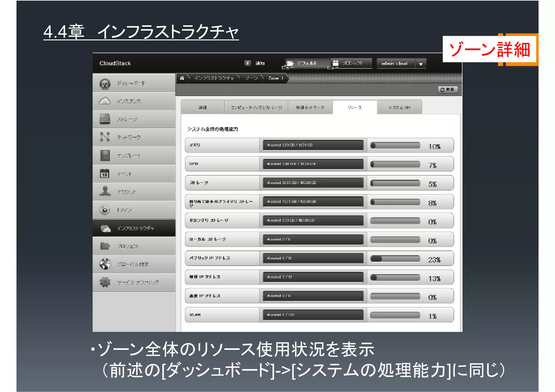
Task: Open the ダッシュボード menu label
Action: point(131,83)
